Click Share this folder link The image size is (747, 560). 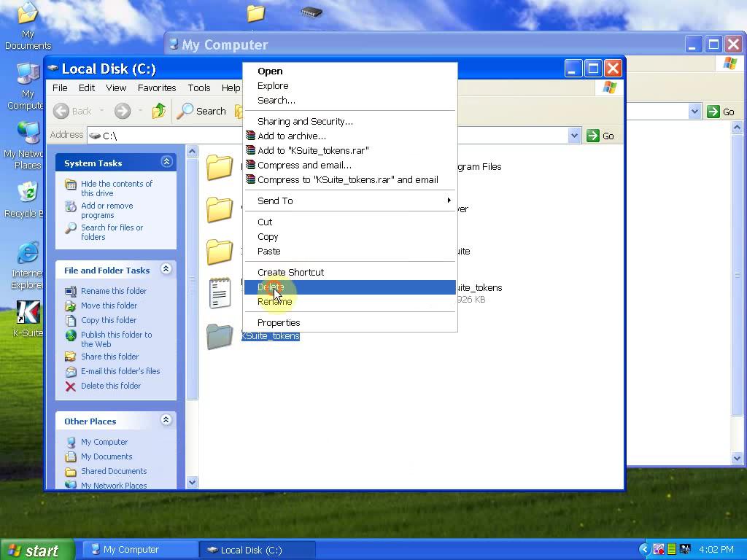[x=109, y=357]
